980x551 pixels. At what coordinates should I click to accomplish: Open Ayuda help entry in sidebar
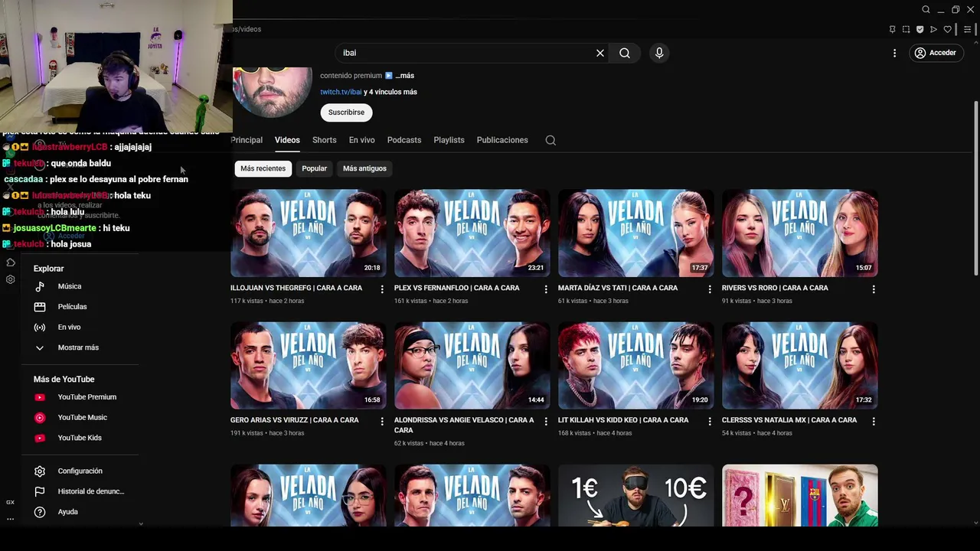click(67, 512)
